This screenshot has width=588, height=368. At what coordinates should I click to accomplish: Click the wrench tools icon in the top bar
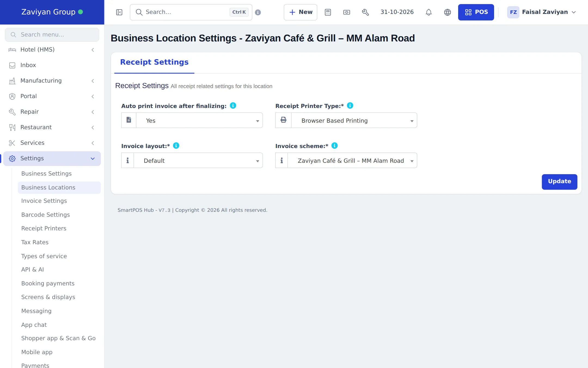click(365, 12)
